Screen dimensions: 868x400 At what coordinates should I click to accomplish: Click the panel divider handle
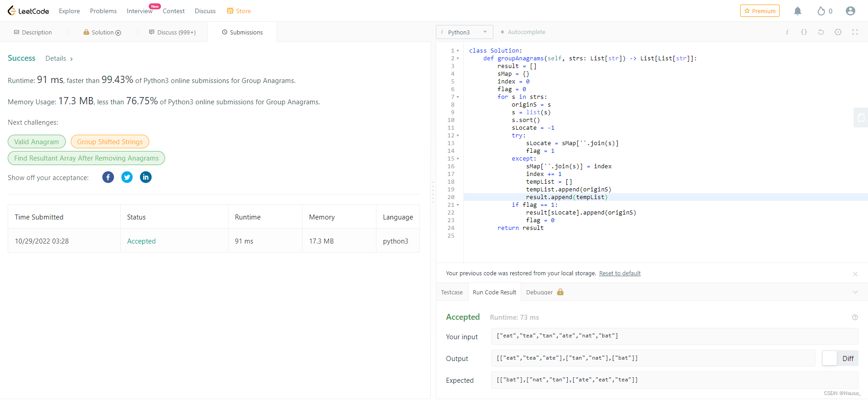(433, 193)
